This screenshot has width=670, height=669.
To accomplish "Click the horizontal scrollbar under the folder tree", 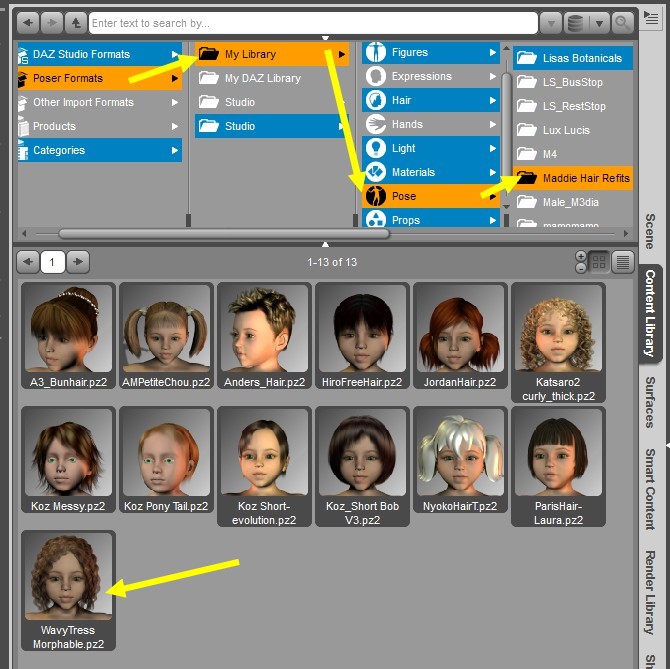I will [x=224, y=234].
